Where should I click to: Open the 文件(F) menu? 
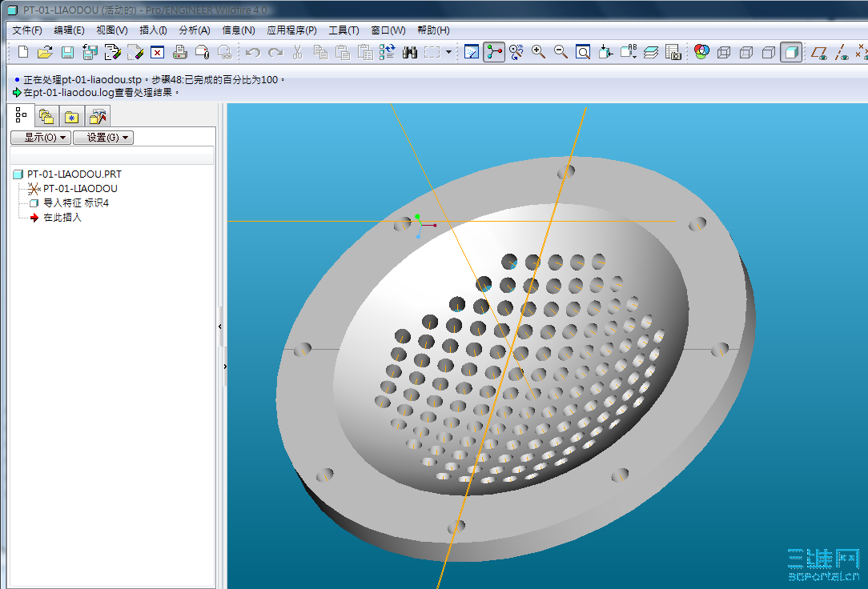pyautogui.click(x=27, y=30)
